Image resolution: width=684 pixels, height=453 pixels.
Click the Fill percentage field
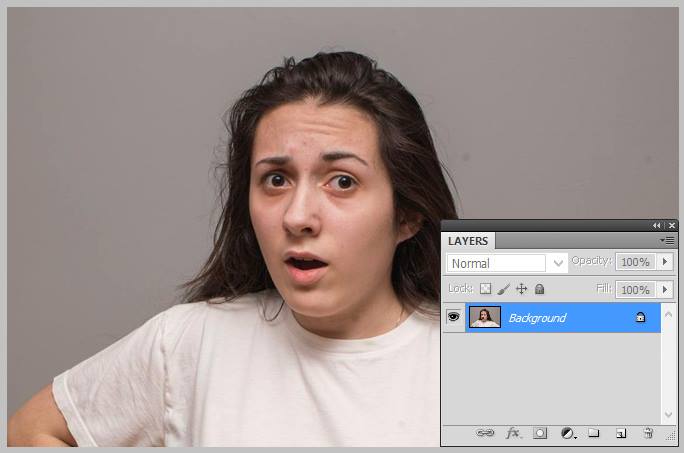pyautogui.click(x=635, y=289)
